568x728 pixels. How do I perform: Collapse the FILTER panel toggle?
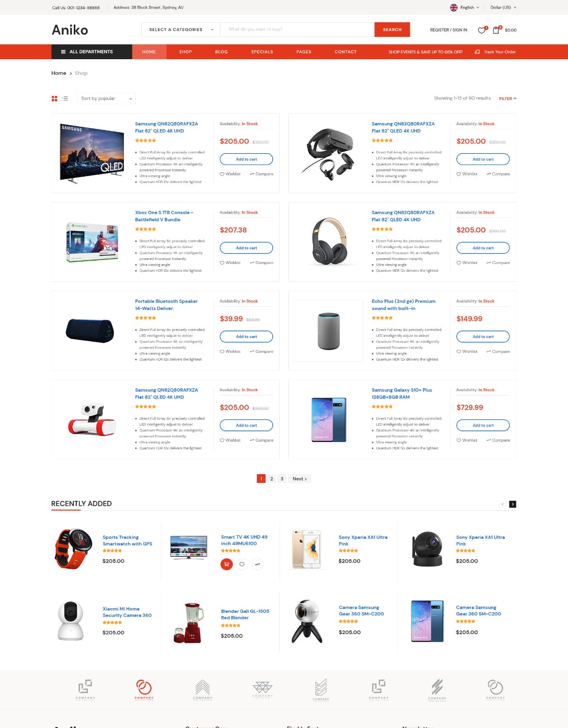[508, 98]
